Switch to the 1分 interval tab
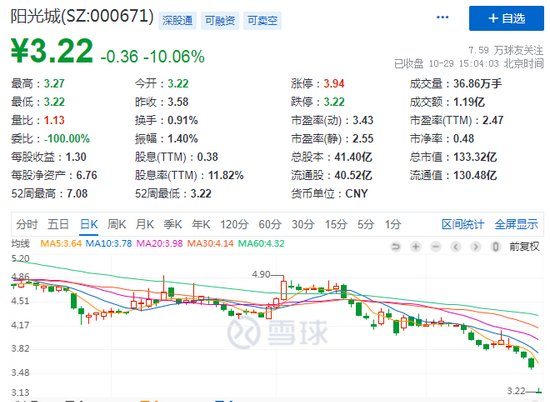This screenshot has height=402, width=550. (x=393, y=224)
